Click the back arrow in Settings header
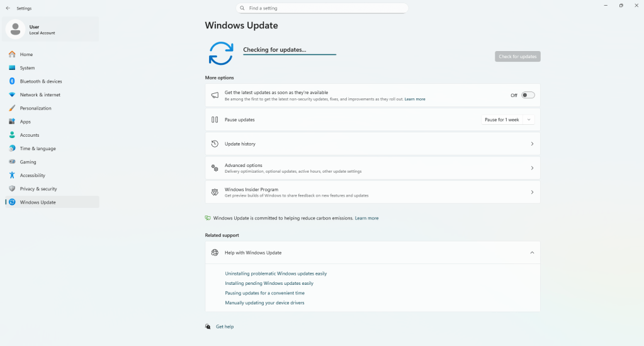 click(8, 8)
